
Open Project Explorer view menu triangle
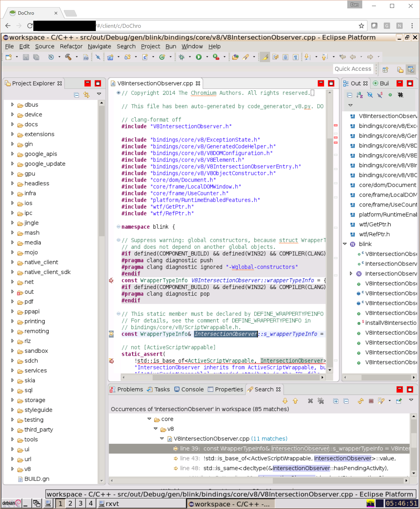99,94
